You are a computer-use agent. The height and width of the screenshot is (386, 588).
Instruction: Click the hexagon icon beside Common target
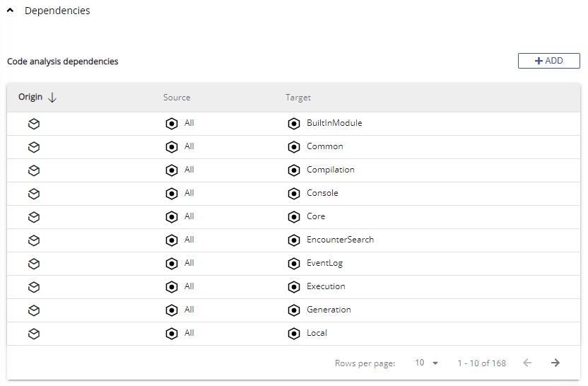(294, 147)
